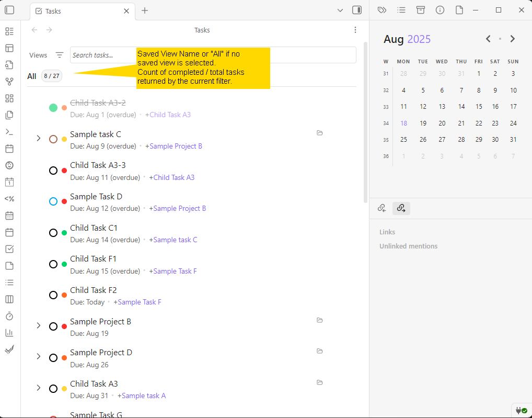This screenshot has height=418, width=532.
Task: Click the red priority dot of Sample Project B
Action: point(64,326)
